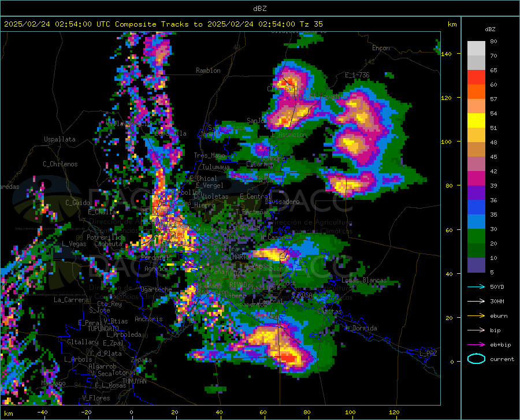Pick the royal blue swatch in dBZ scale
Screen dimensions: 520x420
(476, 207)
